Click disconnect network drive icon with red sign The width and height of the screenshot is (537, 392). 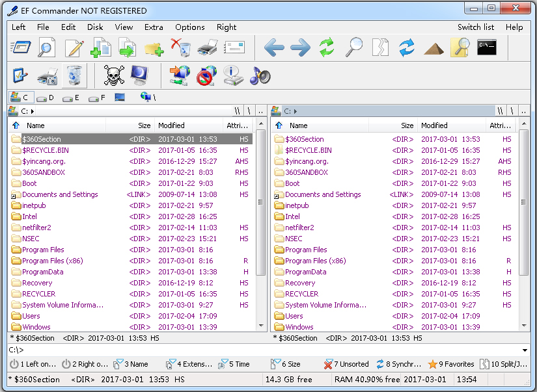206,75
